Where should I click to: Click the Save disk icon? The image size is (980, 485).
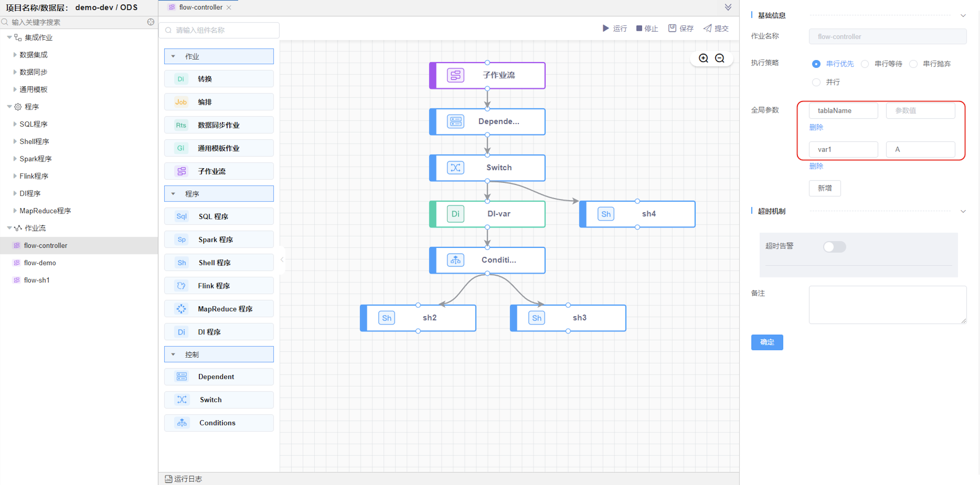[672, 28]
